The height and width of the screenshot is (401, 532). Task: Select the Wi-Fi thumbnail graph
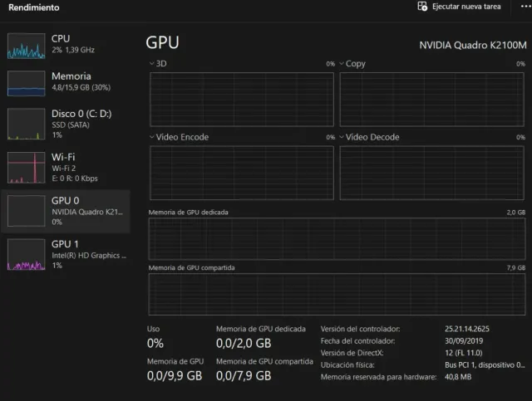point(26,168)
